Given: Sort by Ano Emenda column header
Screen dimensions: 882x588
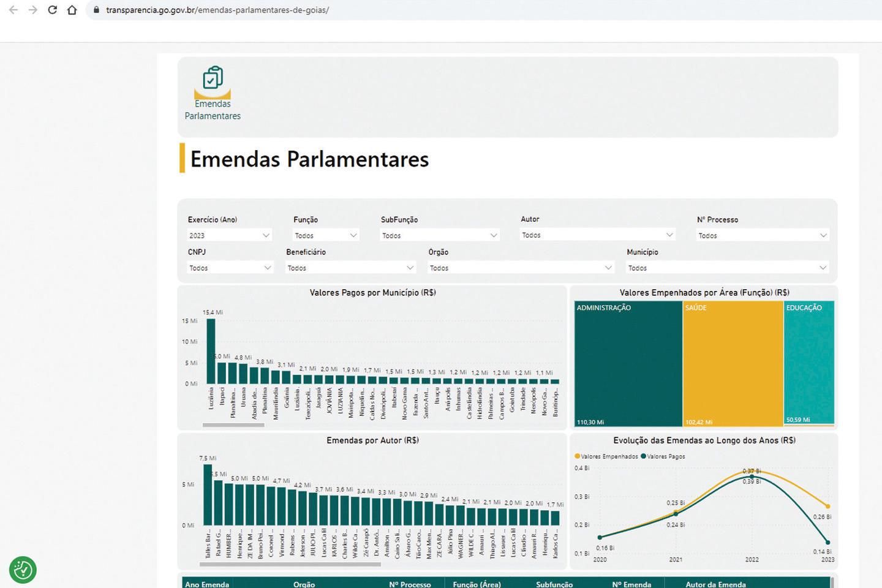Looking at the screenshot, I should point(207,584).
